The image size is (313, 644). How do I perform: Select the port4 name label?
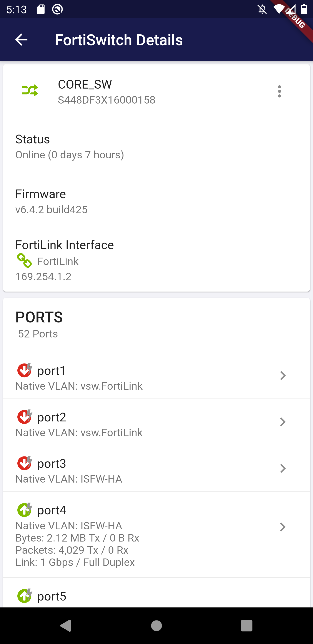52,510
